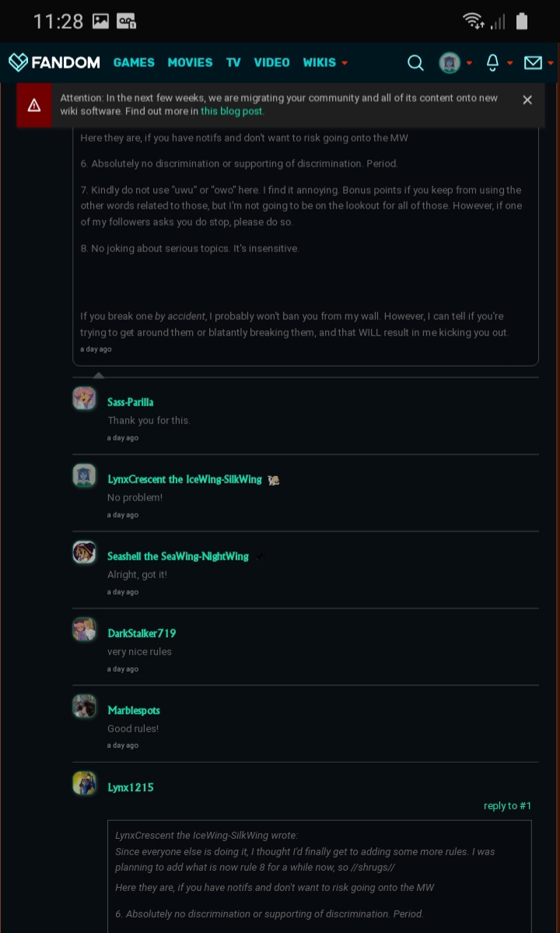Viewport: 560px width, 933px height.
Task: Open the GAMES menu
Action: click(134, 62)
